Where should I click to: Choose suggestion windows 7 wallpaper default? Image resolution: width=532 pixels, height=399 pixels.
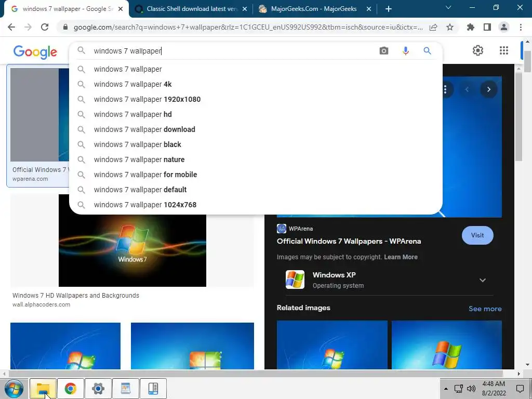tap(256, 190)
